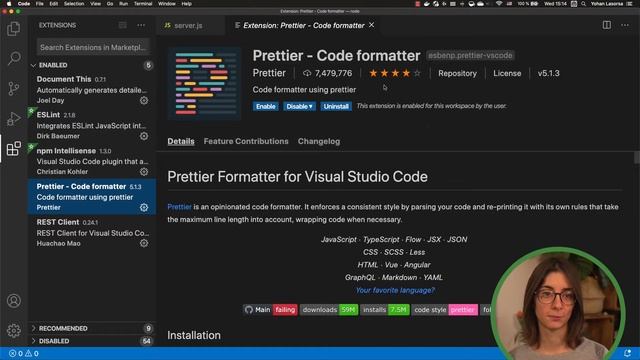The height and width of the screenshot is (360, 640).
Task: Click the Wi-Fi icon in menu bar
Action: [x=499, y=4]
